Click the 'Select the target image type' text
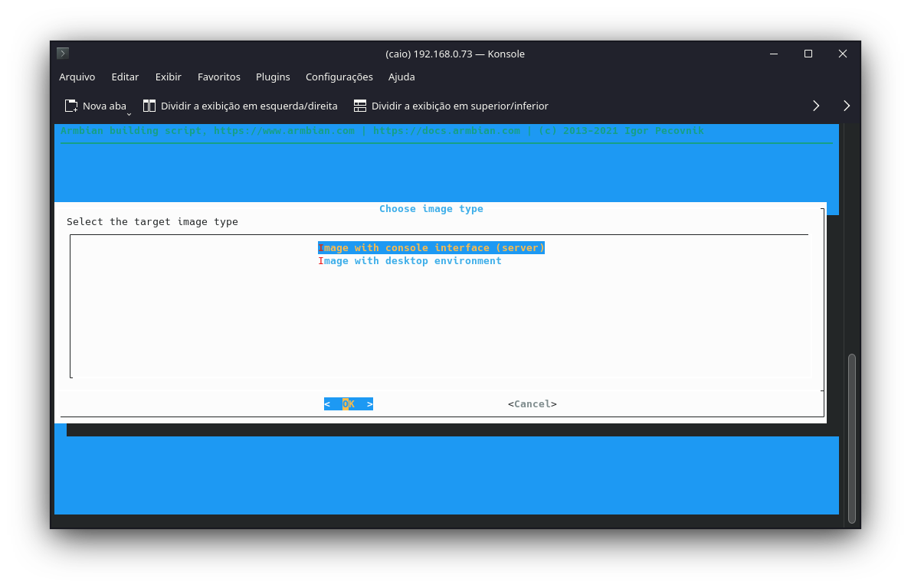 (x=152, y=222)
